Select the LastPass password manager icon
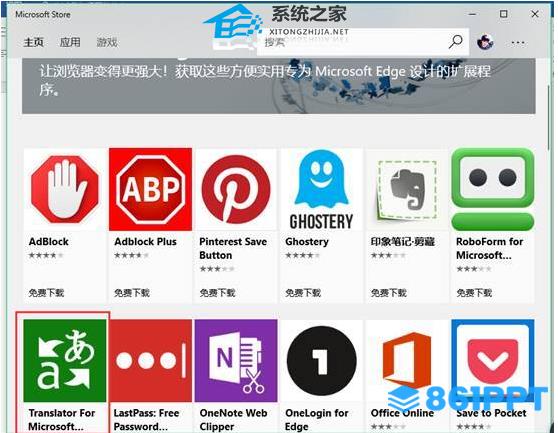The height and width of the screenshot is (433, 558). pyautogui.click(x=151, y=360)
